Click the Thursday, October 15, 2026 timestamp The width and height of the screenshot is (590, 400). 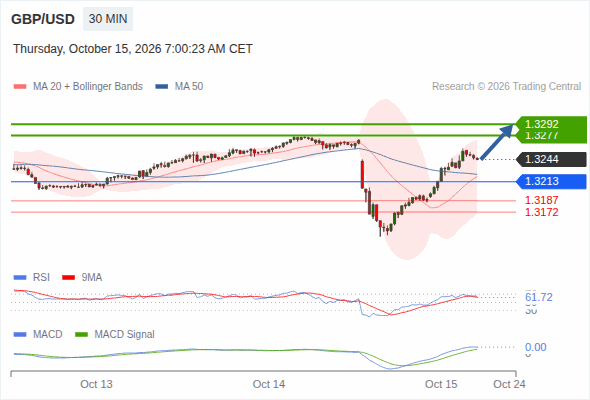point(133,49)
